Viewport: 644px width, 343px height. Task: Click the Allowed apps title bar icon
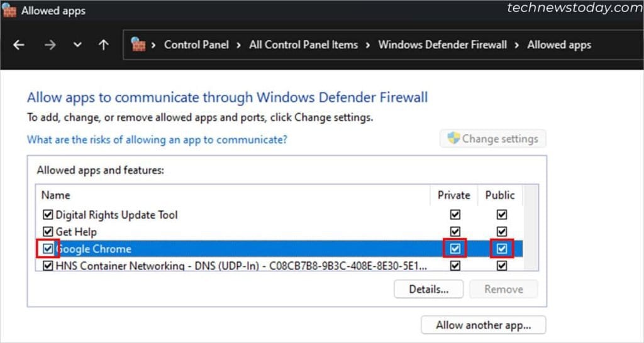click(x=9, y=11)
